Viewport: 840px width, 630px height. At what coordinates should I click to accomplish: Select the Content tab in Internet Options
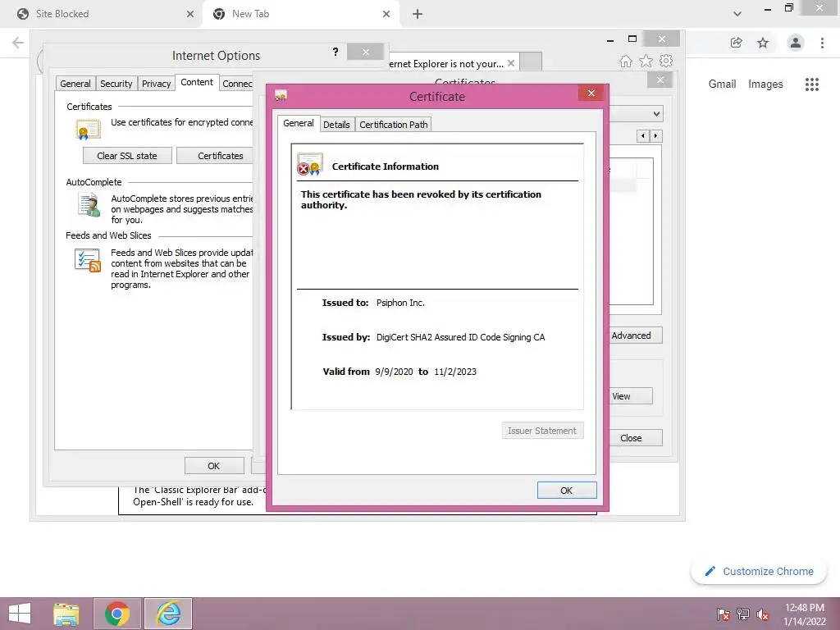click(197, 82)
